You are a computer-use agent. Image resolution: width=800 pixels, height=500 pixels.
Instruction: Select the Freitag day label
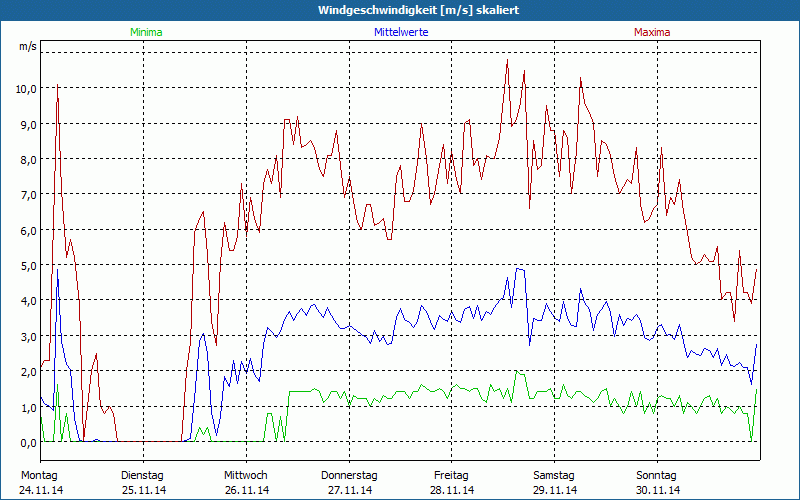coord(451,476)
